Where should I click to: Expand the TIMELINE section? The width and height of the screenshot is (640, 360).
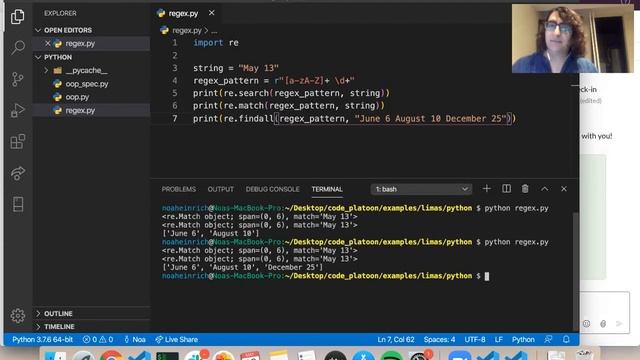[x=59, y=327]
